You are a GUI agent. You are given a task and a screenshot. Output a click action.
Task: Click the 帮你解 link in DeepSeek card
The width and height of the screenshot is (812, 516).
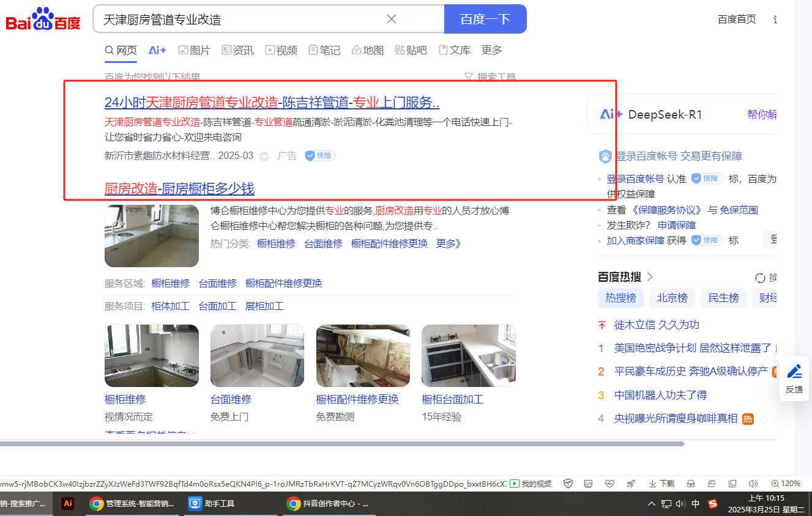762,114
